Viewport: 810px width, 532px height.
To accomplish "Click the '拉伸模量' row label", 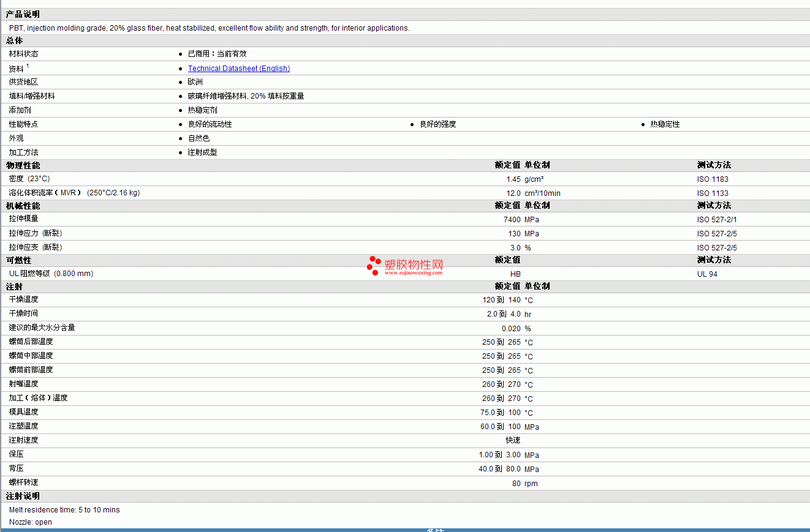I will [23, 219].
